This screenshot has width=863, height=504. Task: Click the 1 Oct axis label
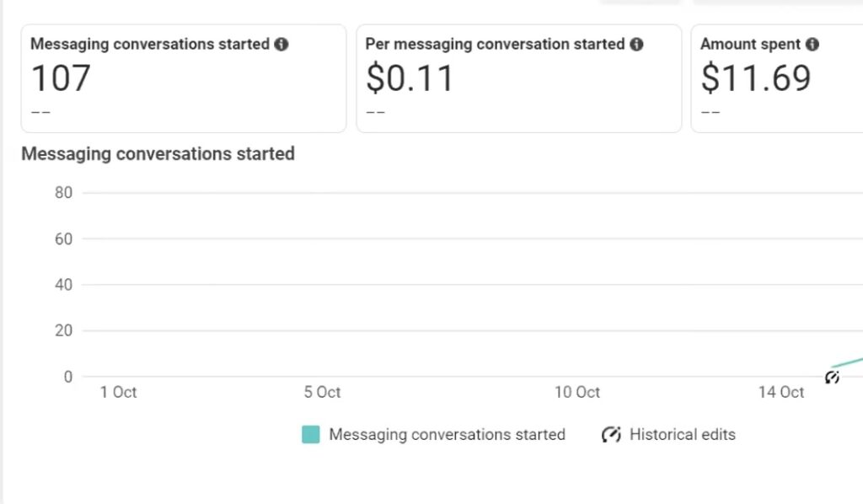click(118, 392)
